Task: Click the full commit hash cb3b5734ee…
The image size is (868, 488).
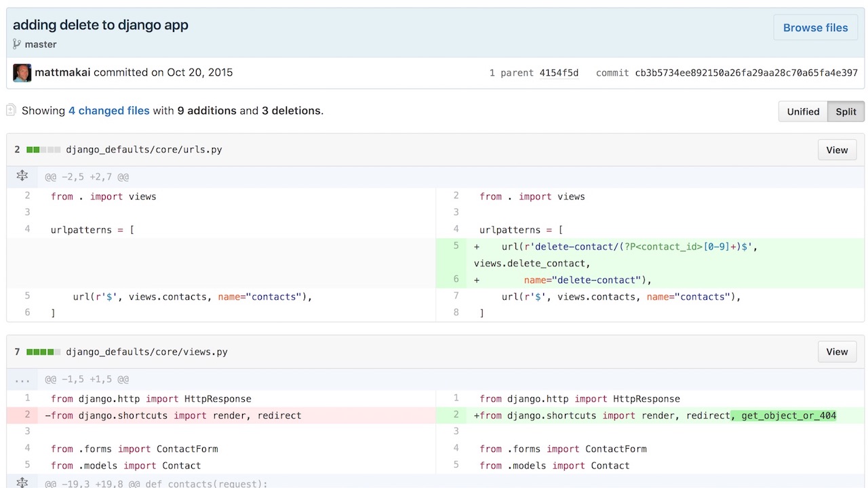Action: click(x=746, y=73)
